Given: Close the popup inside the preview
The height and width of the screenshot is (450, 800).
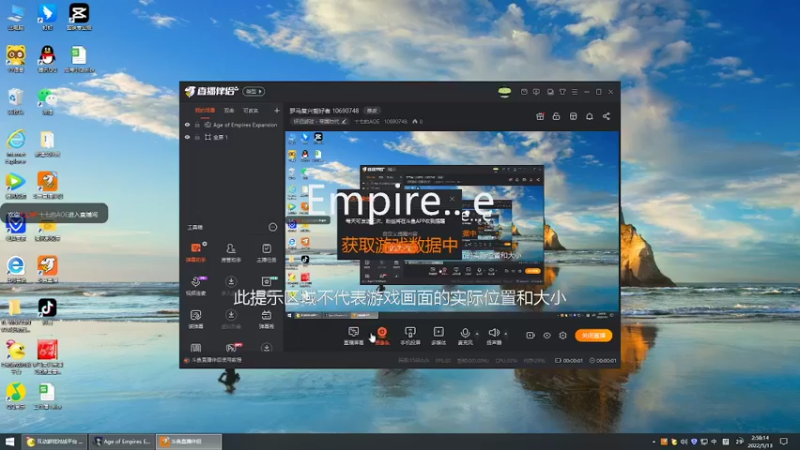Looking at the screenshot, I should coord(452,198).
